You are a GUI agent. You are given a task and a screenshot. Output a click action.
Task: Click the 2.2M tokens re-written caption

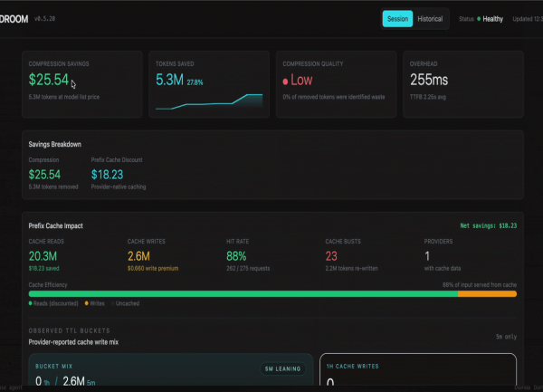(x=351, y=268)
